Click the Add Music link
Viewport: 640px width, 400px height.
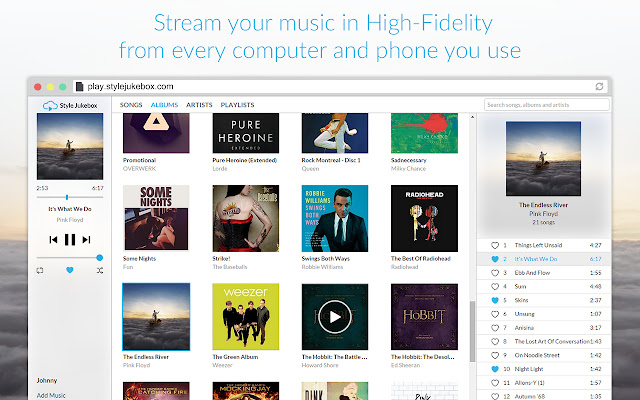coord(51,395)
